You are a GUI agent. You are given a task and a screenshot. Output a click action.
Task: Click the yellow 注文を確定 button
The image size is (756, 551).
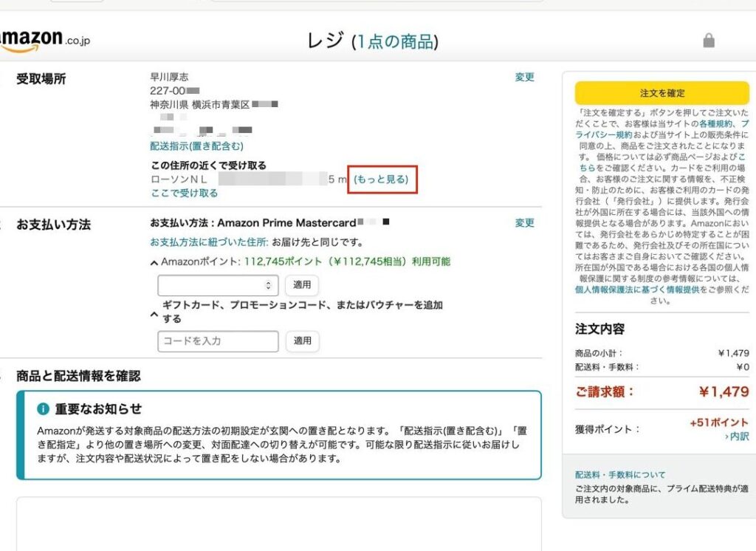[x=662, y=93]
